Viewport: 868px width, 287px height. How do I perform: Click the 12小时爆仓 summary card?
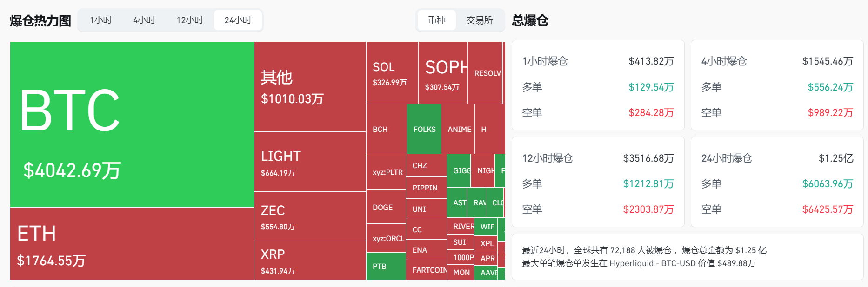pos(598,182)
